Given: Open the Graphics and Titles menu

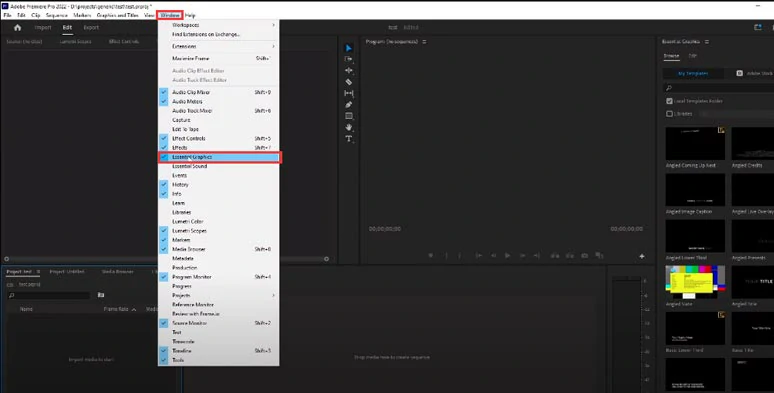Looking at the screenshot, I should point(117,15).
